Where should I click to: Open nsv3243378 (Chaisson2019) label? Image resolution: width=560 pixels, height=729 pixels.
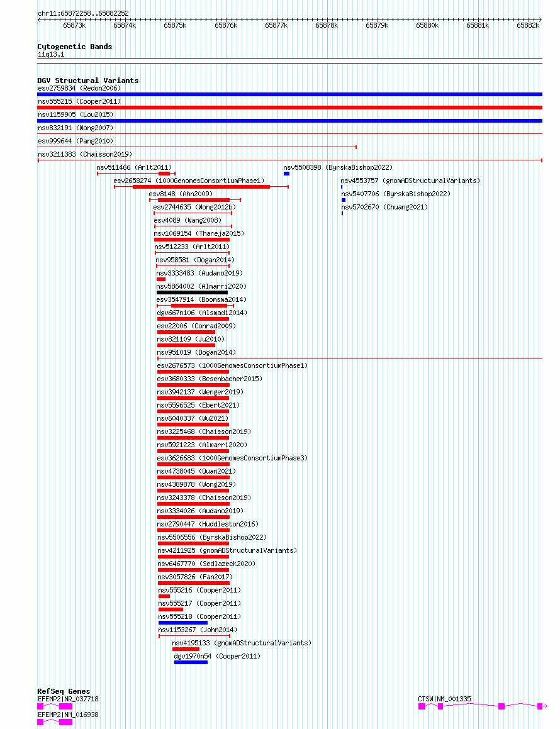204,498
